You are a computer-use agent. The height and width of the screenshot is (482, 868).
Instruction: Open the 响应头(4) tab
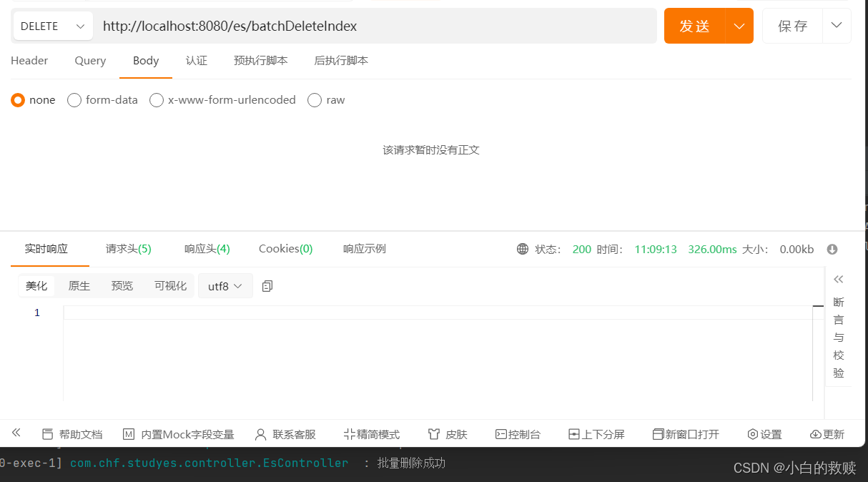click(x=207, y=249)
